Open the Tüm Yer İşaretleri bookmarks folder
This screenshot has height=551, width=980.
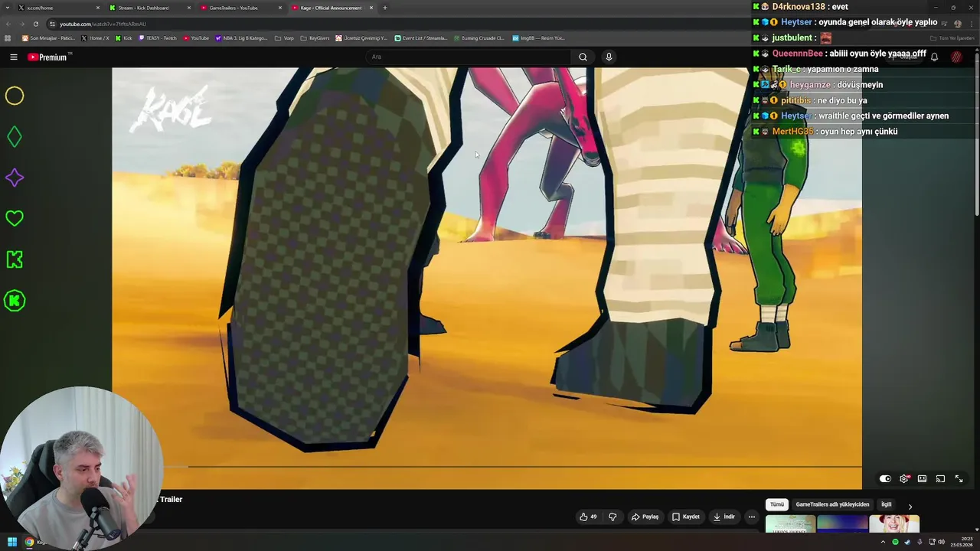click(x=952, y=37)
